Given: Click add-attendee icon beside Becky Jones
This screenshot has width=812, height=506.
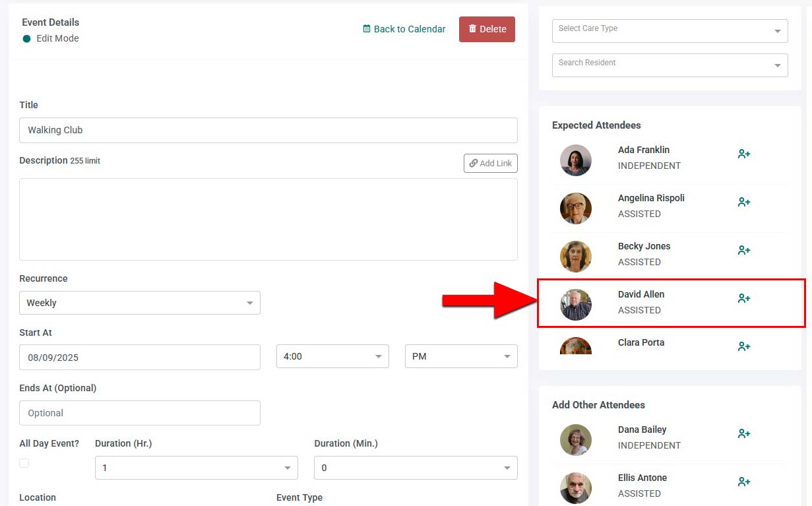Looking at the screenshot, I should click(744, 250).
